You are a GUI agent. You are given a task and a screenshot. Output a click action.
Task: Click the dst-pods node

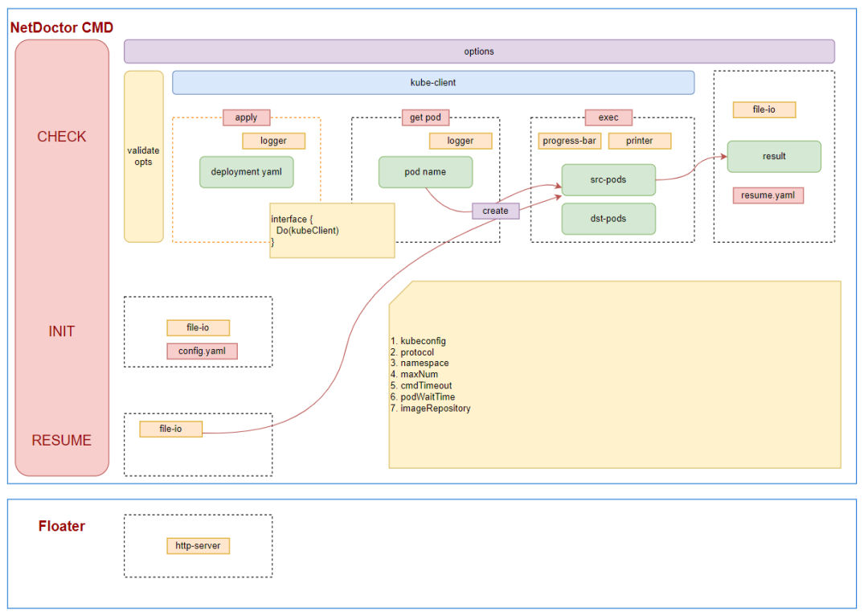click(x=608, y=219)
